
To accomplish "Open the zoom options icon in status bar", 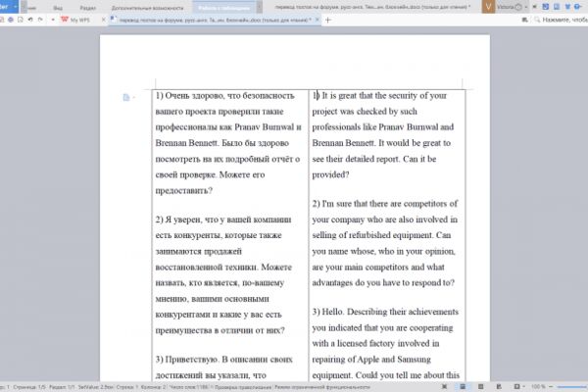I will 517,386.
